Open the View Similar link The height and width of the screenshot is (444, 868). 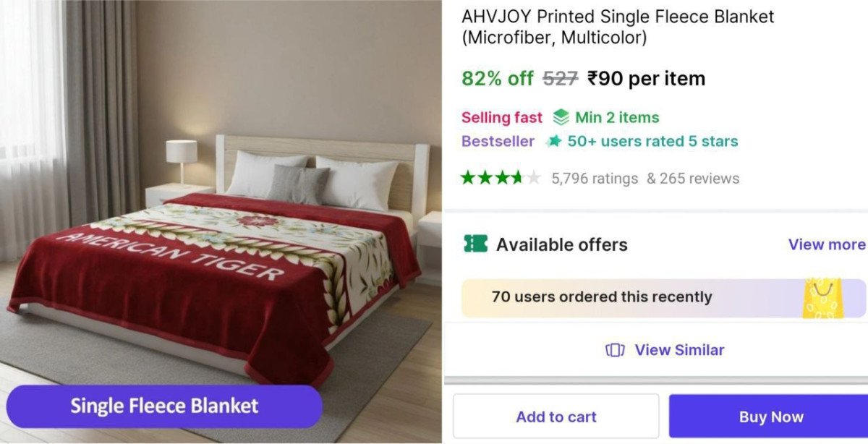(x=678, y=350)
